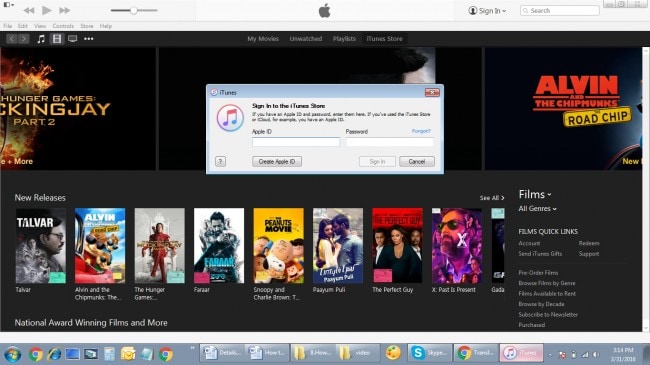Open the Faraar movie poster
650x365 pixels.
[219, 246]
